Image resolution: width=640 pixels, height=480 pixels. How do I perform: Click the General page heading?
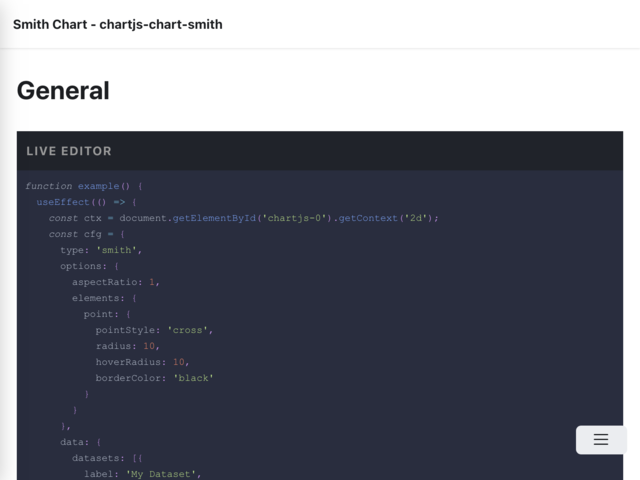[x=63, y=91]
